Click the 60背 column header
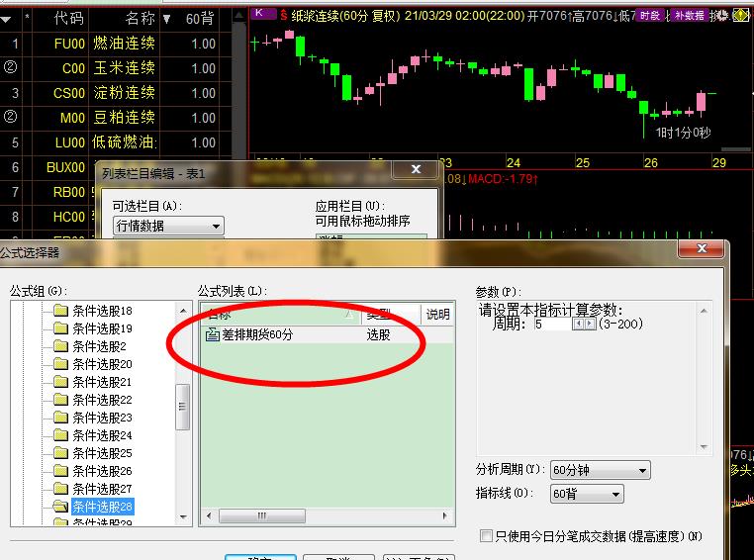 [x=200, y=19]
